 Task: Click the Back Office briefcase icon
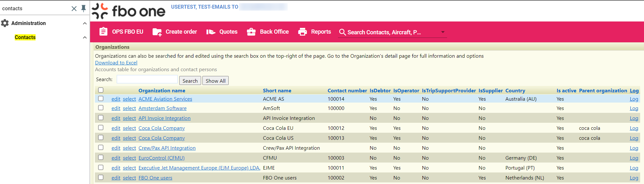[x=251, y=32]
